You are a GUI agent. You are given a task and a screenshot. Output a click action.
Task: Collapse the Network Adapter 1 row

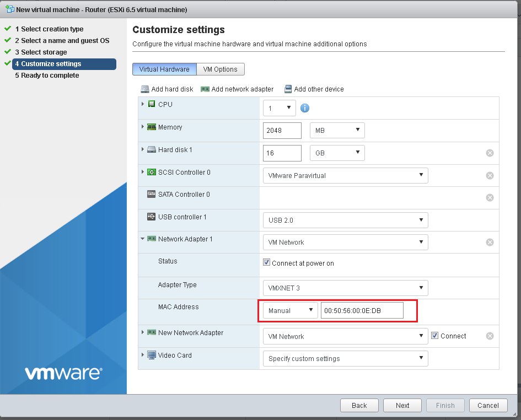pyautogui.click(x=143, y=239)
